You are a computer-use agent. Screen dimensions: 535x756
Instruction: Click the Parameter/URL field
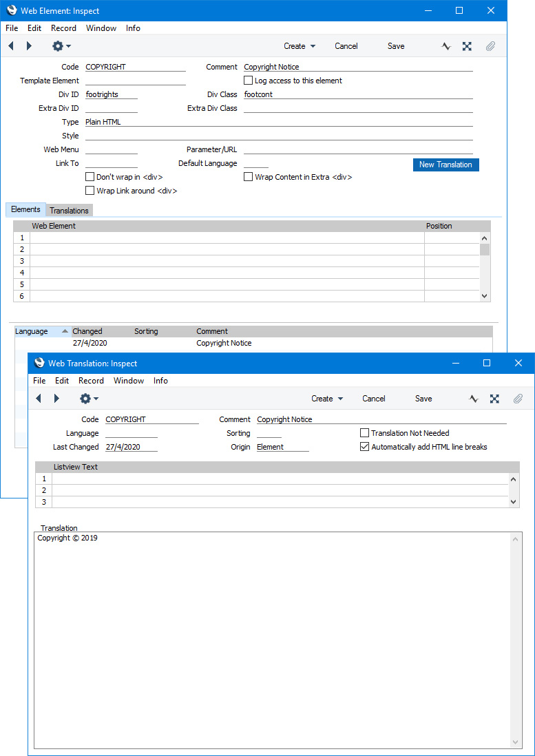click(358, 149)
